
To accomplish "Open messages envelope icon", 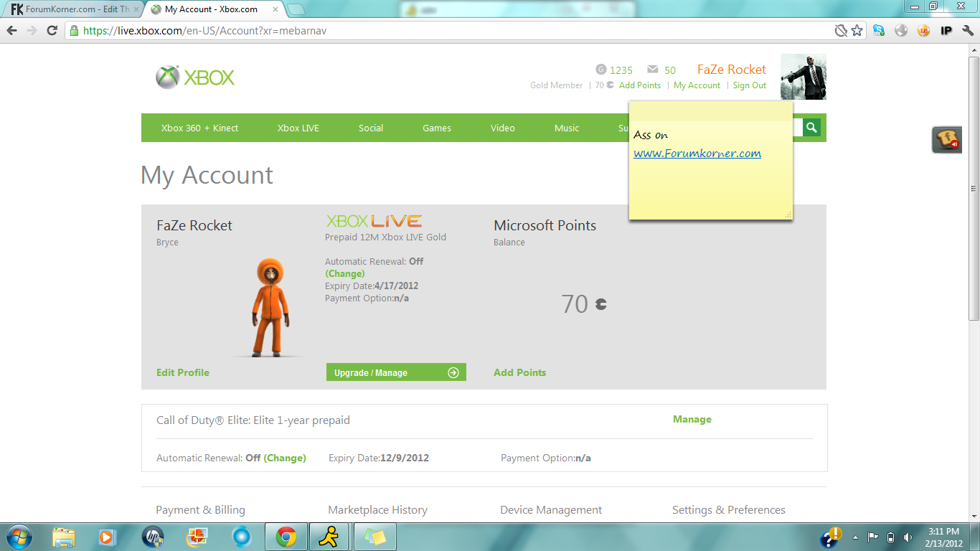I will (653, 70).
